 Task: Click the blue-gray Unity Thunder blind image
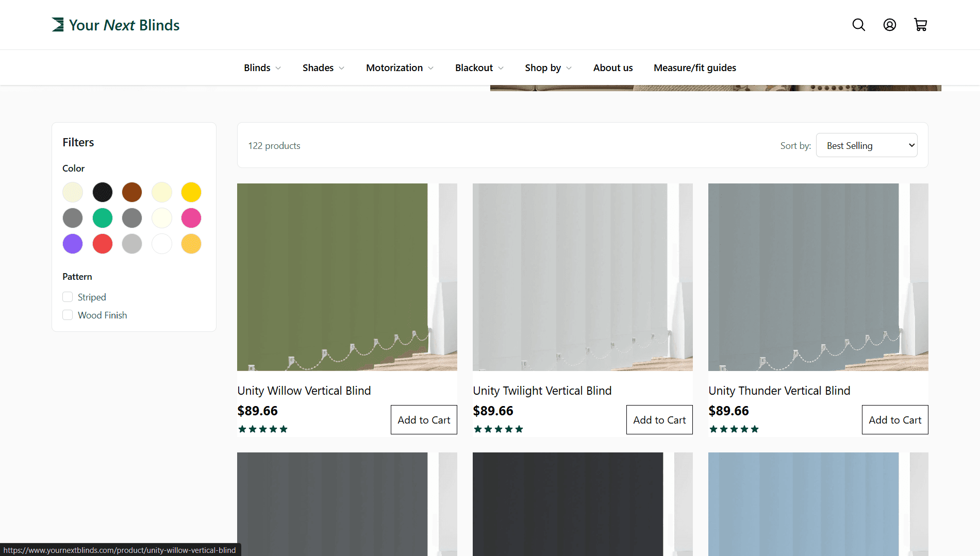click(x=818, y=277)
